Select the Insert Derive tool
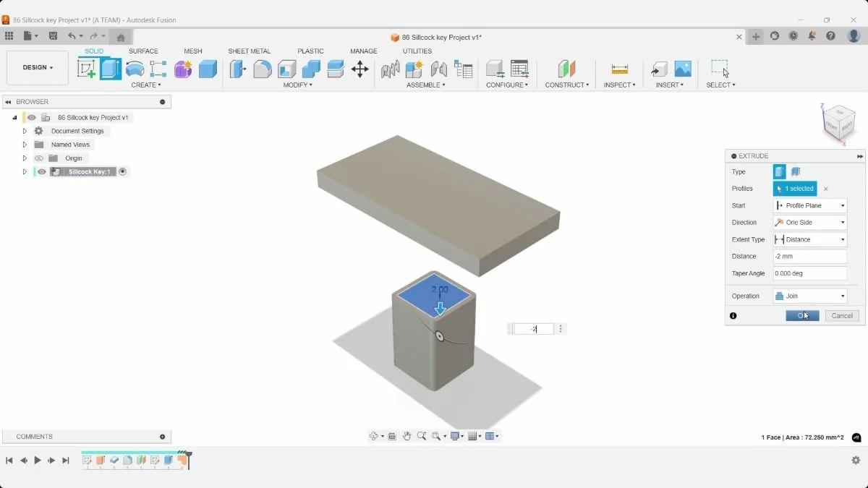Image resolution: width=868 pixels, height=488 pixels. tap(659, 69)
